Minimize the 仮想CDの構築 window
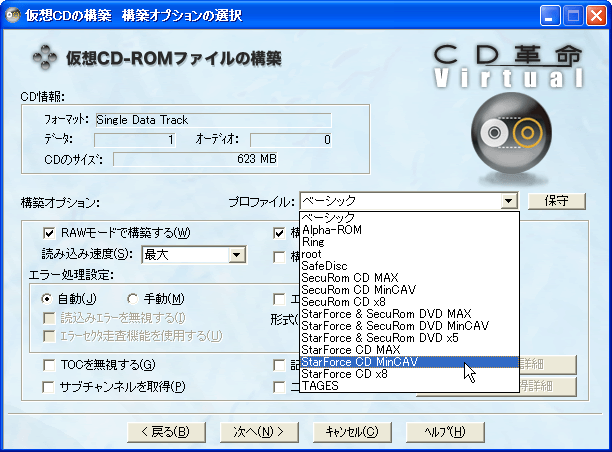The image size is (612, 452). [x=550, y=16]
